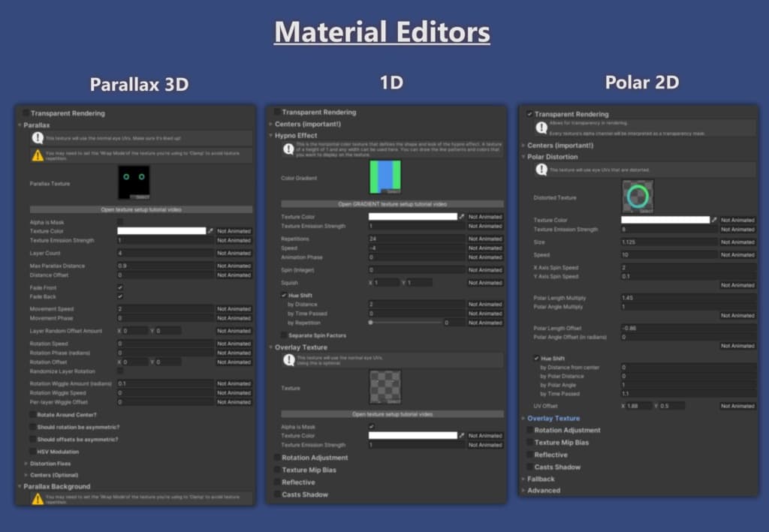This screenshot has height=532, width=769.
Task: Click the info icon under Polar Distortion
Action: click(541, 170)
